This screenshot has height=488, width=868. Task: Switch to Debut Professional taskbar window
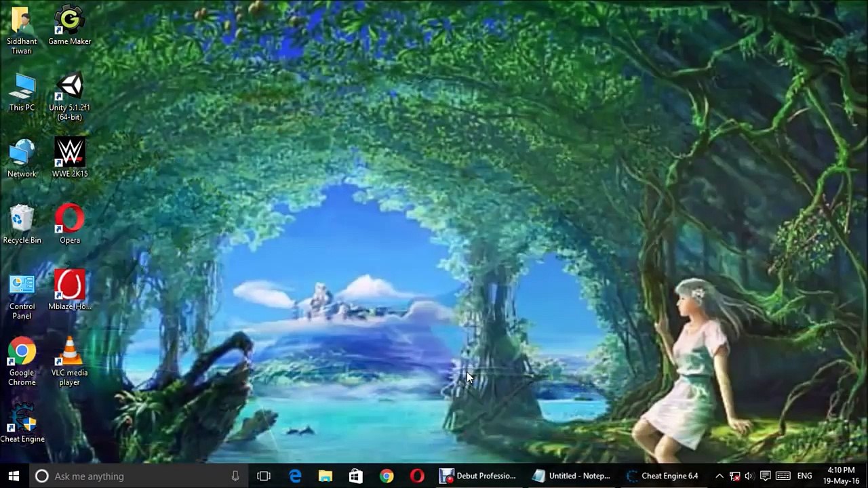478,476
